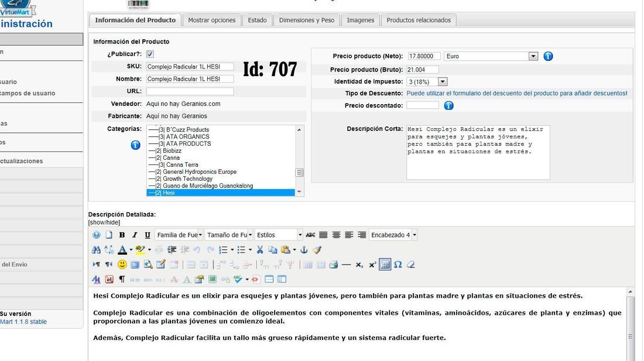The image size is (644, 361).
Task: Toggle the ¿Publicar? checkbox
Action: [150, 54]
